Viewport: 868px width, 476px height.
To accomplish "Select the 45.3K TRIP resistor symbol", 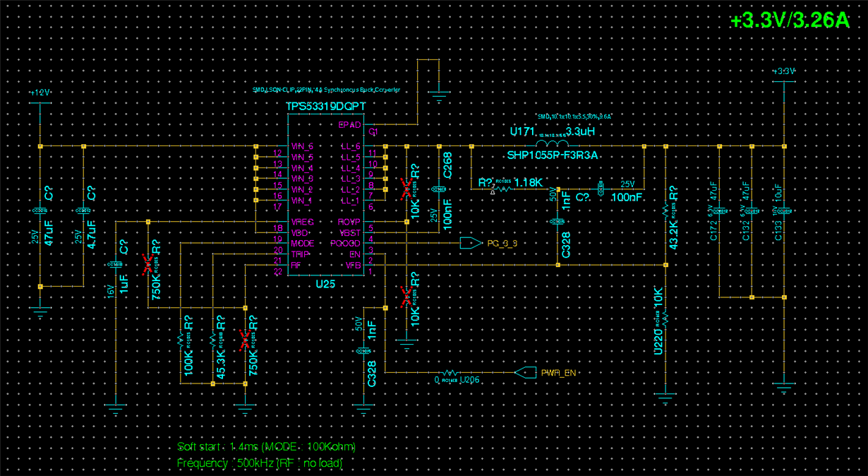I will pos(213,340).
